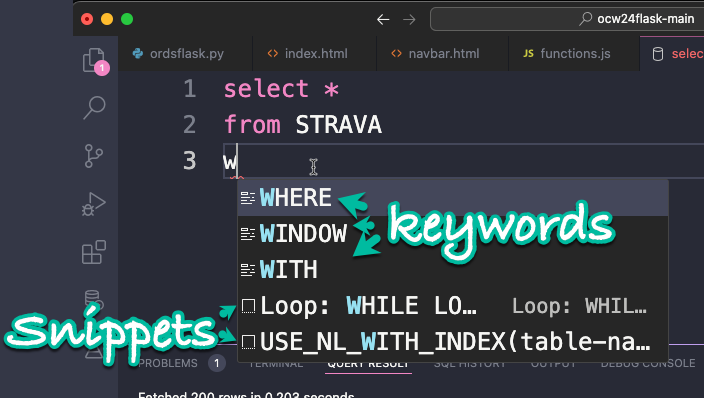
Task: Open the database icon in activity bar
Action: (x=94, y=299)
